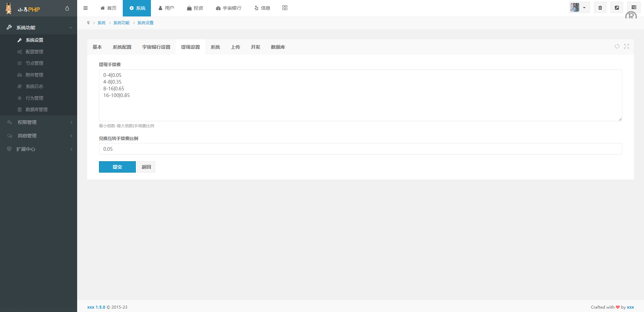
Task: Expand the 消息管理 sidebar menu
Action: point(39,136)
